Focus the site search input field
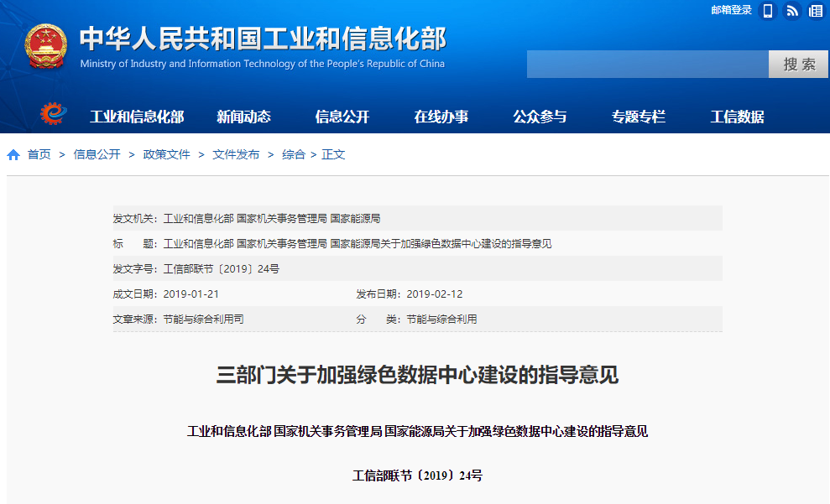 click(x=647, y=64)
